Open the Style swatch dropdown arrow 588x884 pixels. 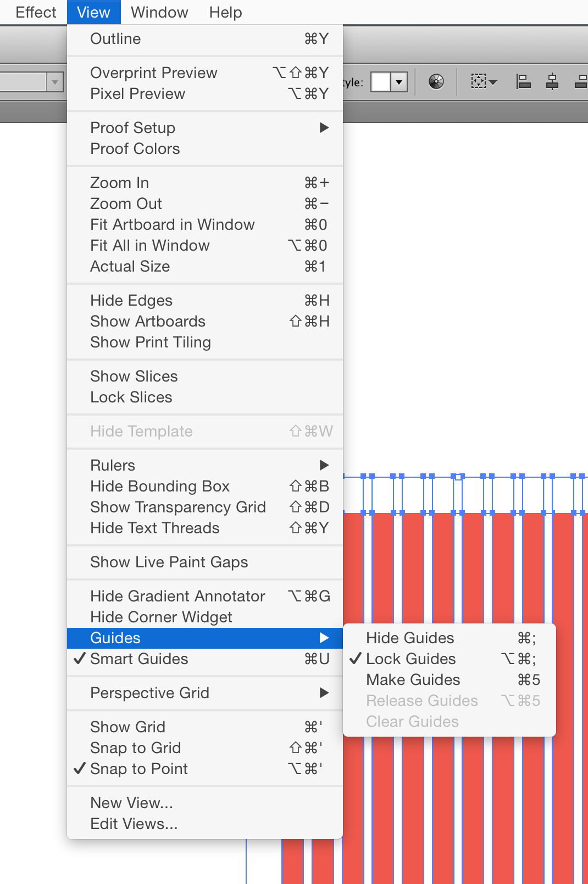399,82
